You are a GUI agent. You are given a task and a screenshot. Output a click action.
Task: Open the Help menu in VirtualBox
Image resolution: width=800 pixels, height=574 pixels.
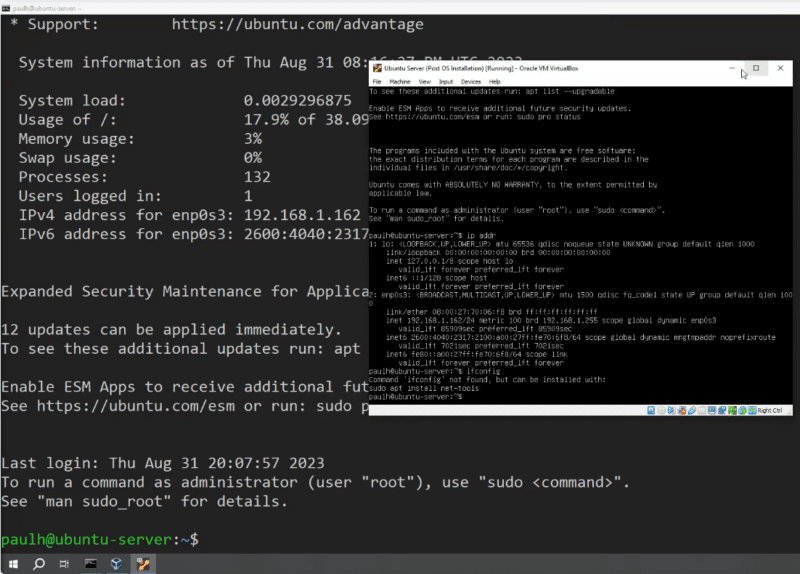pyautogui.click(x=494, y=81)
